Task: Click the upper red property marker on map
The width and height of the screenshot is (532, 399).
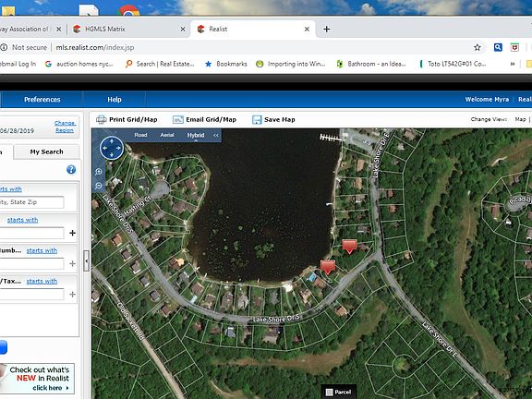Action: [x=349, y=246]
